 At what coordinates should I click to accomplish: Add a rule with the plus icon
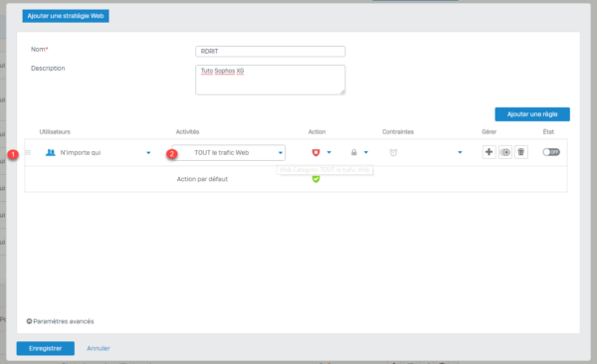489,152
